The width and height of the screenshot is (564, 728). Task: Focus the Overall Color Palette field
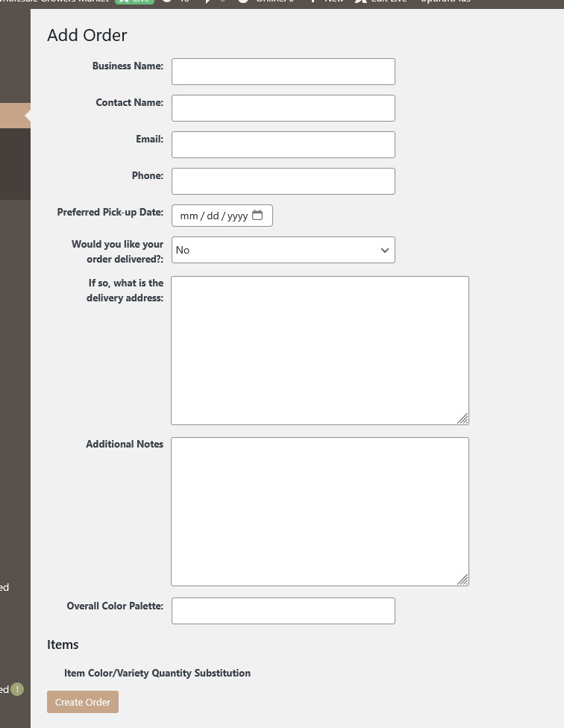283,611
